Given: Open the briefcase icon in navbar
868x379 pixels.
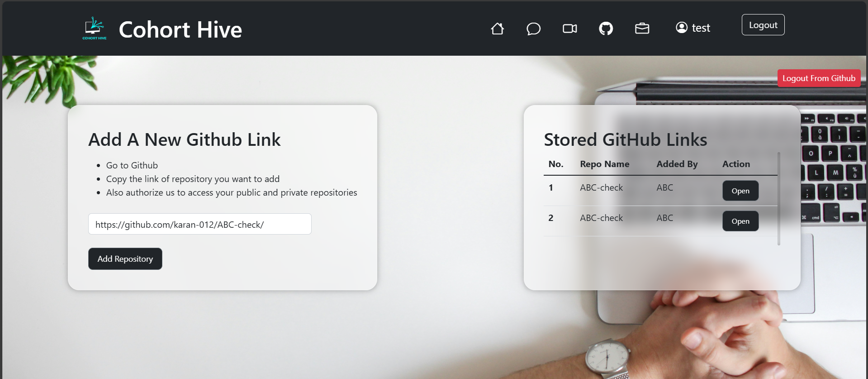Looking at the screenshot, I should tap(642, 29).
